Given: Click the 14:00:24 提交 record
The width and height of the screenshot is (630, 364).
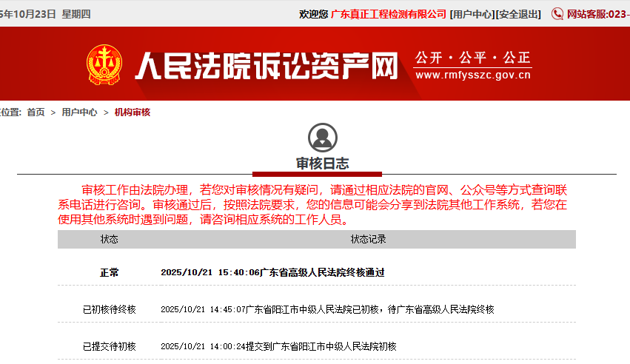Looking at the screenshot, I should click(278, 346).
